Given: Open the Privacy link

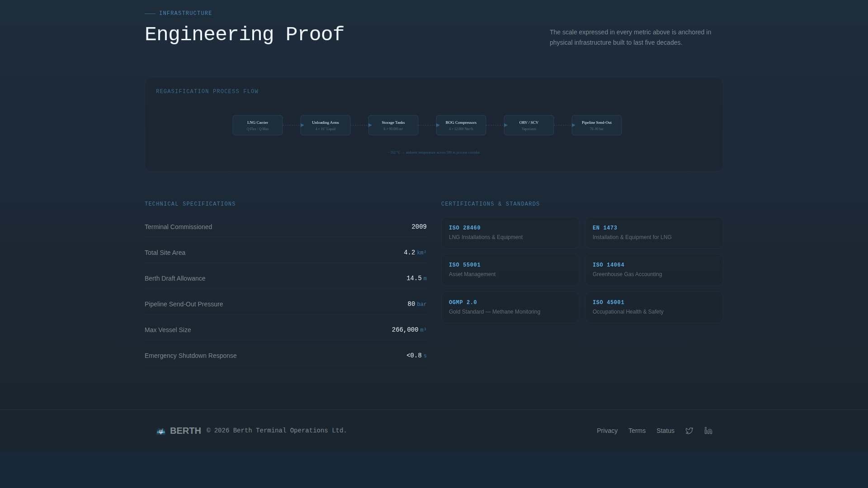Looking at the screenshot, I should pos(607,431).
